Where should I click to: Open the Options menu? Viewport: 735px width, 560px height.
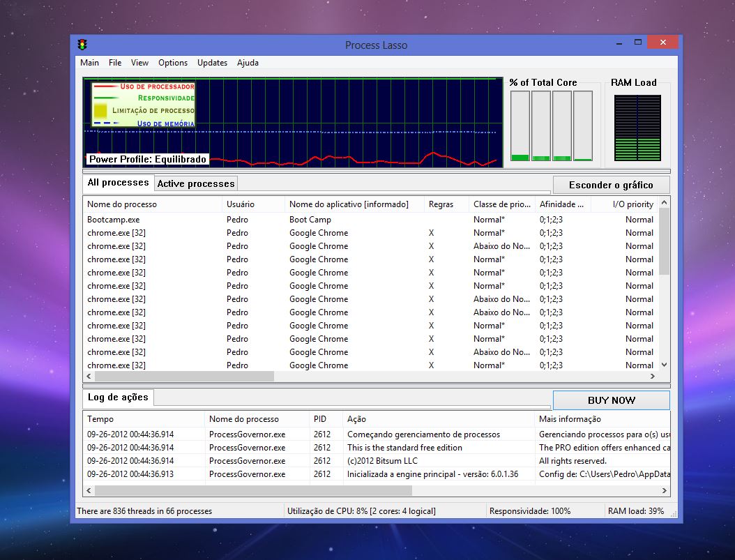[x=172, y=63]
